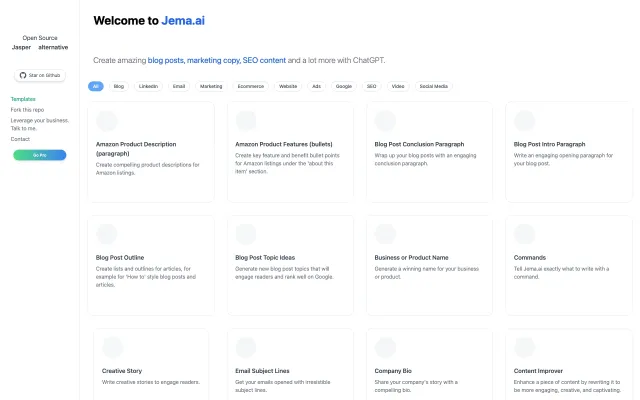This screenshot has width=640, height=400.
Task: Show only Ecommerce templates
Action: (x=250, y=87)
